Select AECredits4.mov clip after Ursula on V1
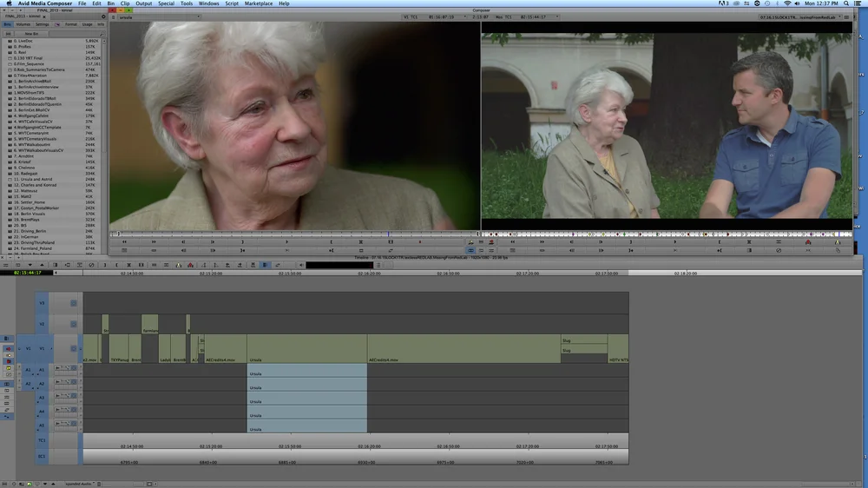868x488 pixels. (x=464, y=348)
